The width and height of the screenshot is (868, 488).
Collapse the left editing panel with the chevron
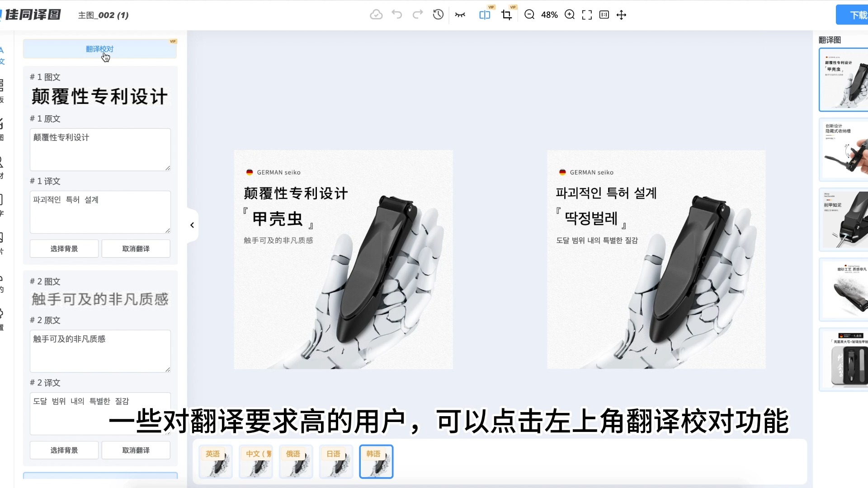pyautogui.click(x=192, y=225)
